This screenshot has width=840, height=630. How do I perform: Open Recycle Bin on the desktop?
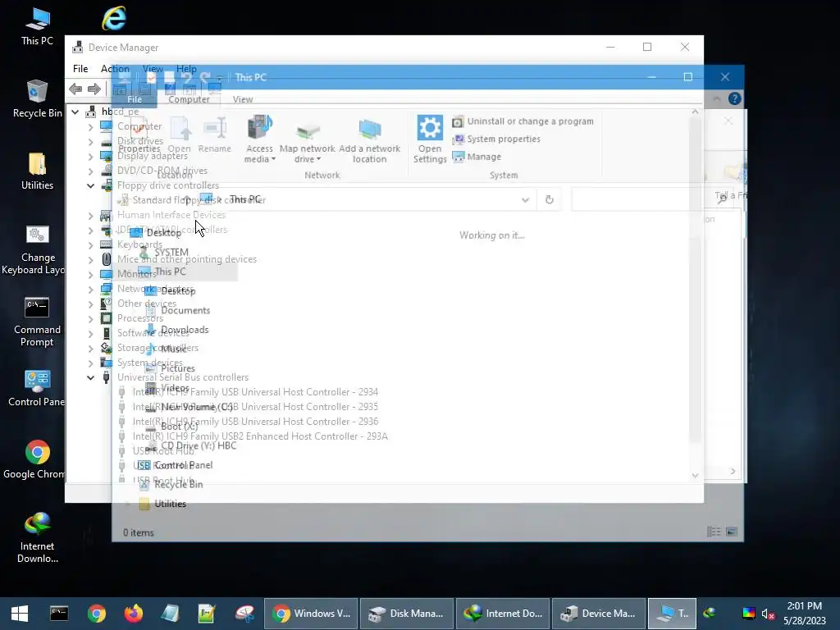(37, 99)
